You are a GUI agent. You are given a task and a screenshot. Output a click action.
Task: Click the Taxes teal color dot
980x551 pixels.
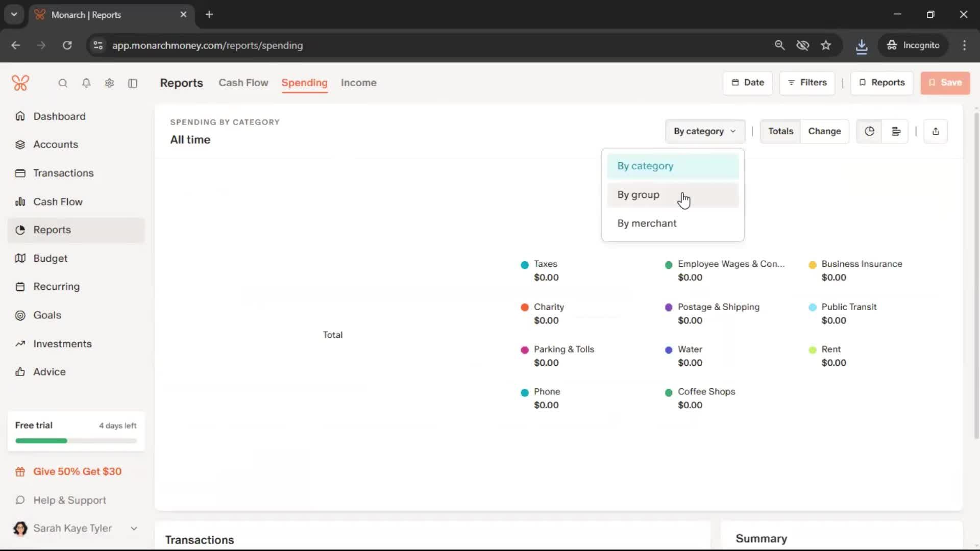point(524,265)
